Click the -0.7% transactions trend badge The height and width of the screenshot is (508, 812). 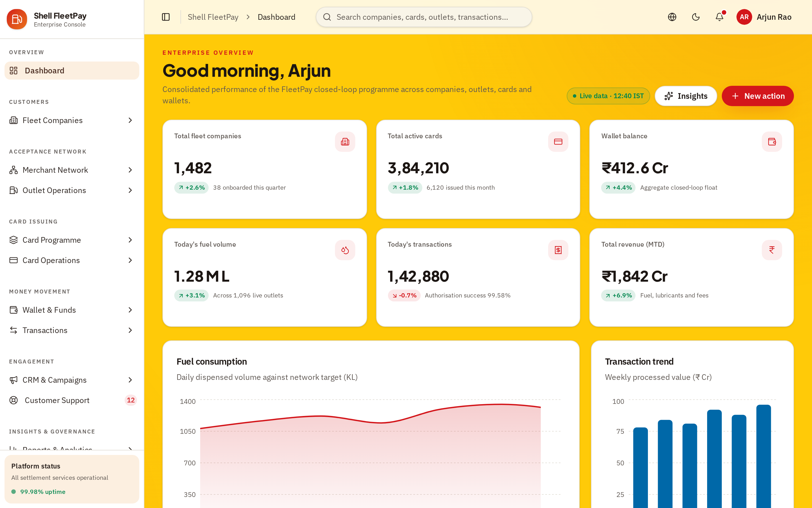[404, 295]
